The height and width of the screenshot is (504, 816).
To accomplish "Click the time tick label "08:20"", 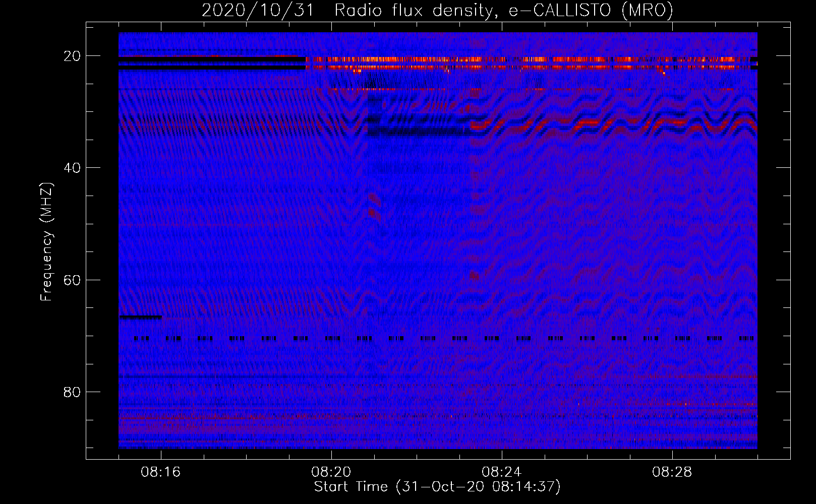I will click(331, 472).
